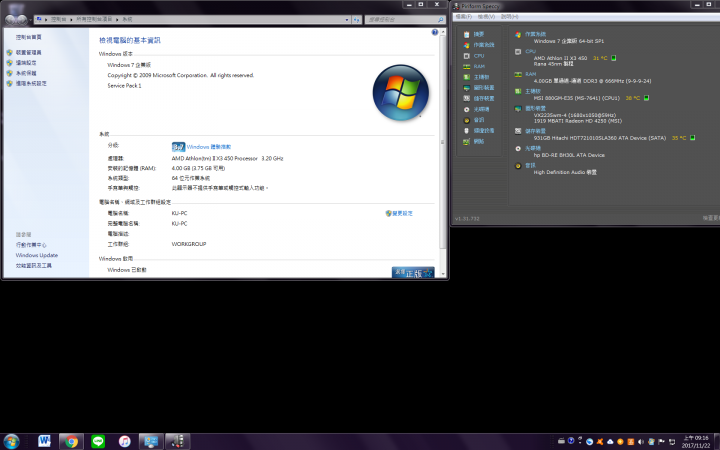Click RAM heading in Speccy summary panel
Viewport: 720px width, 450px height.
click(x=530, y=74)
